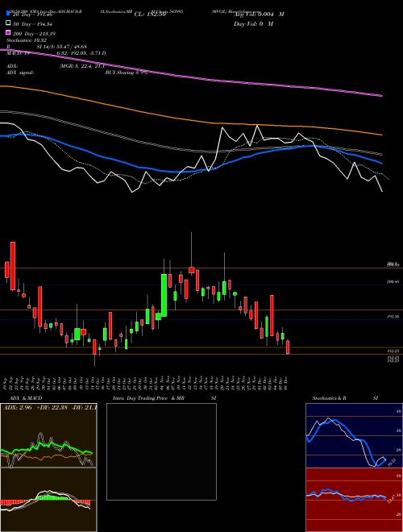Click the MACD values '6.32, 192.03, -5.71 D'
Viewport: 403px width, 532px height.
(x=81, y=53)
